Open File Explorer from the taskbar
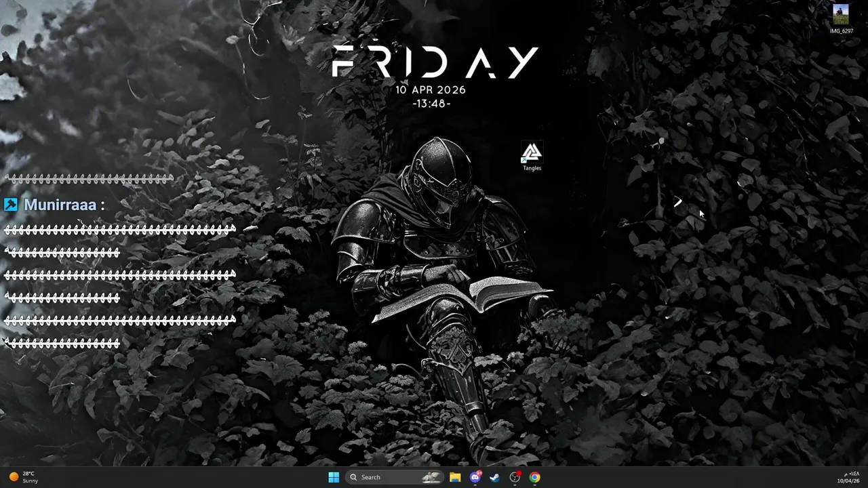The width and height of the screenshot is (868, 488). click(x=455, y=477)
